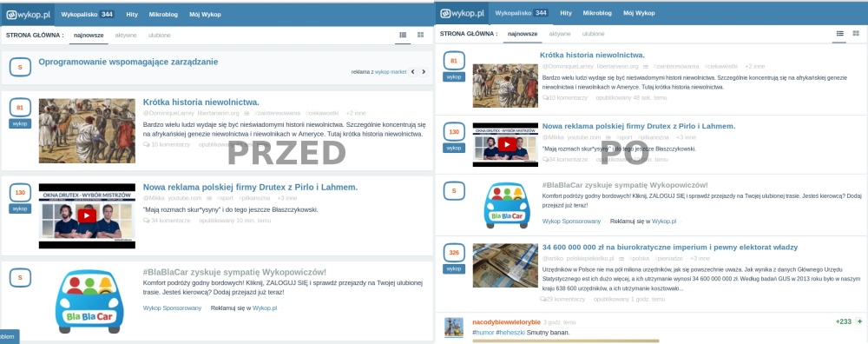Switch to list view in PRZED screenshot
This screenshot has width=868, height=344.
click(403, 35)
